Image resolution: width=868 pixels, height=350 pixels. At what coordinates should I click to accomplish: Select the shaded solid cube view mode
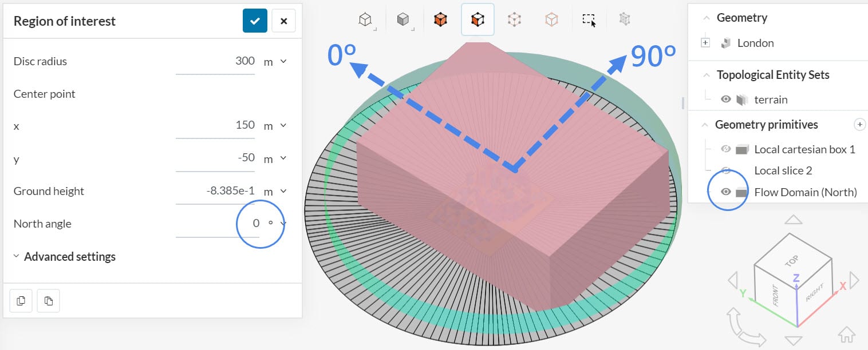(403, 19)
